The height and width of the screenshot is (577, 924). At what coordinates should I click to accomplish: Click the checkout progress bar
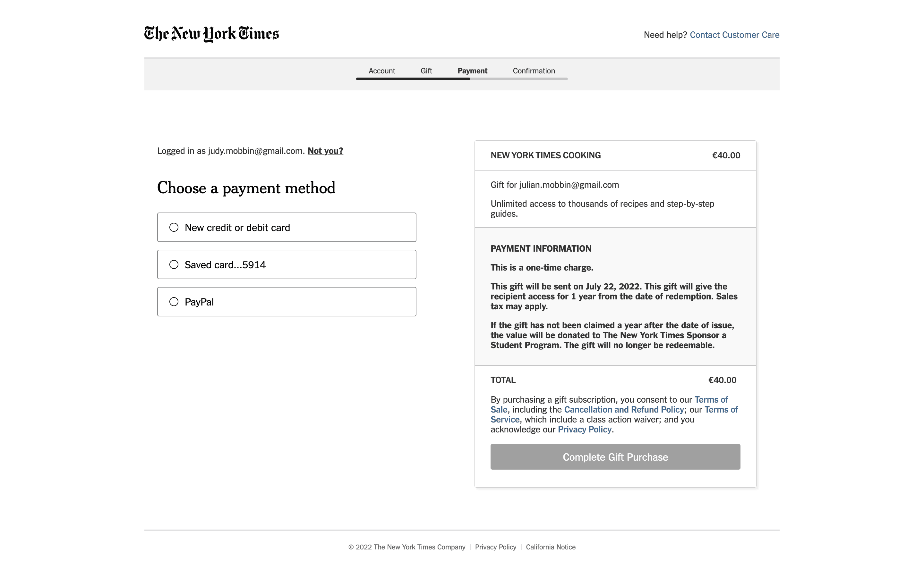(462, 79)
